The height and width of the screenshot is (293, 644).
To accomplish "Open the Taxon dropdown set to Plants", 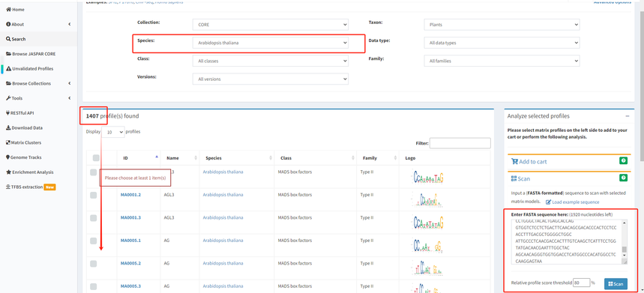I will click(502, 25).
